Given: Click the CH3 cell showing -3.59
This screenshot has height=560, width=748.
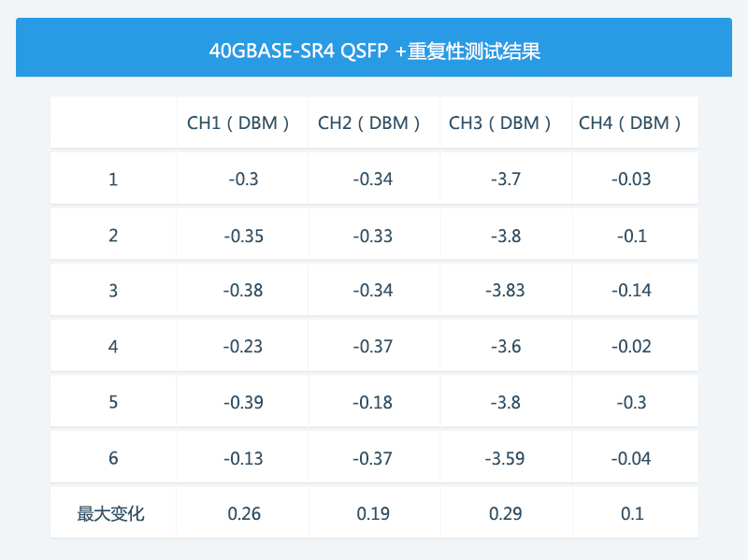Looking at the screenshot, I should 505,458.
